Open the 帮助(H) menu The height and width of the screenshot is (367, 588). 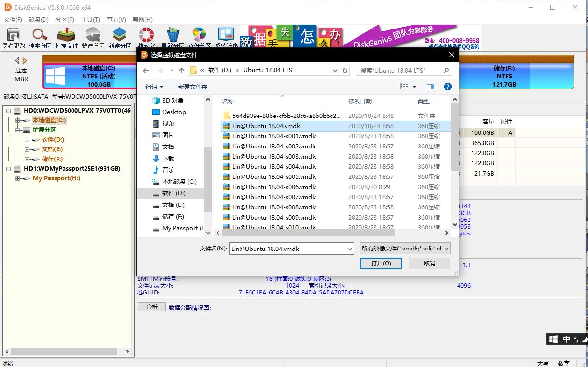tap(142, 20)
